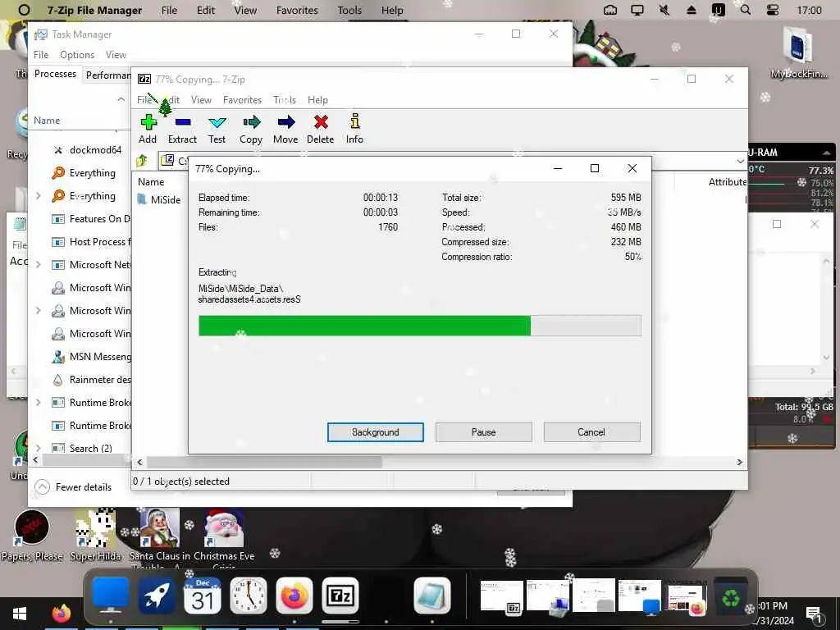Screen dimensions: 840x630
Task: Click the left arrow of Task Manager's horizontal scrollbar
Action: (x=36, y=459)
